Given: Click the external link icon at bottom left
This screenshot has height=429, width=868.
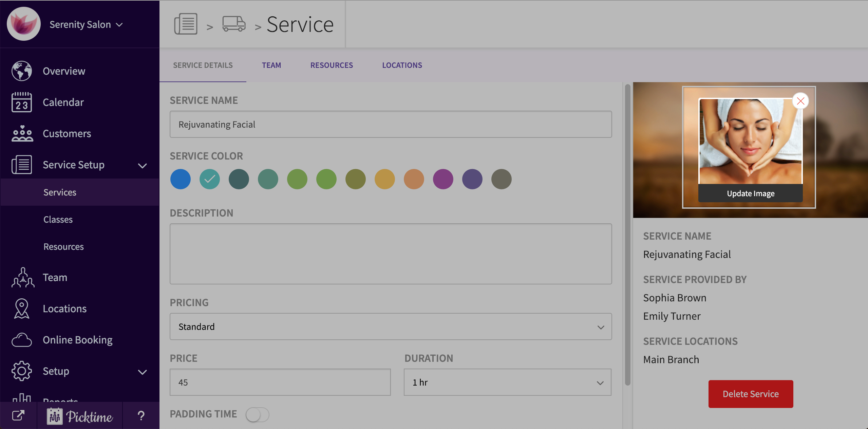Looking at the screenshot, I should click(18, 415).
